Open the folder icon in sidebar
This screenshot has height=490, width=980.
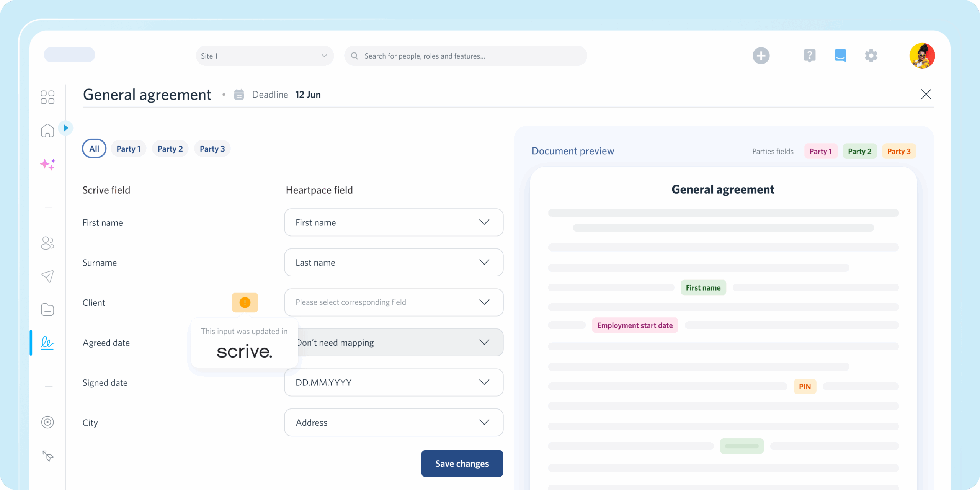[x=47, y=309]
